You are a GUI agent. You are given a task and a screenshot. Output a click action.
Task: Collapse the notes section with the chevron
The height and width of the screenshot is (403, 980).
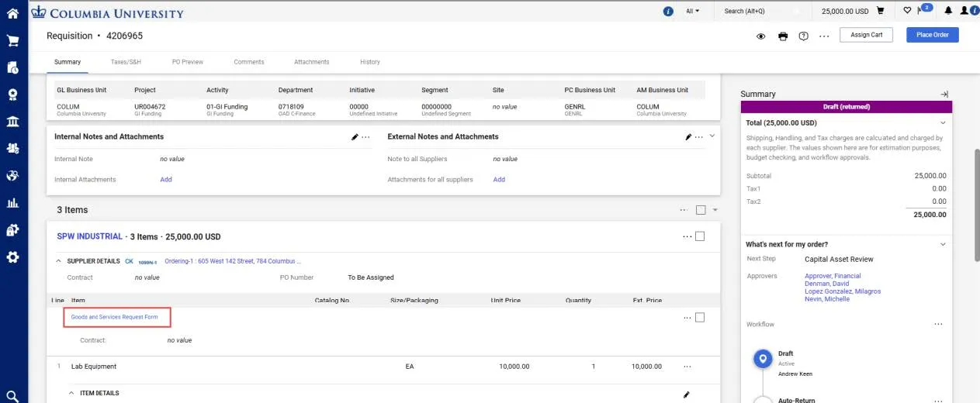coord(712,136)
